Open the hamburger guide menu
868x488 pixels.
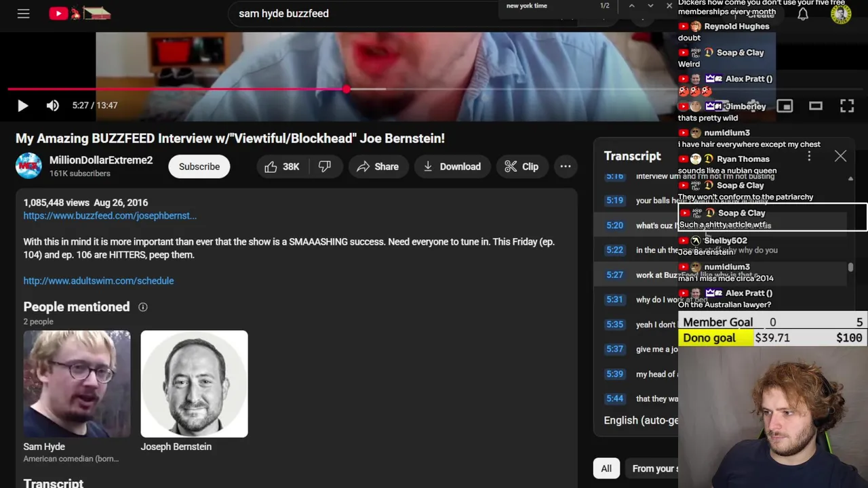(x=23, y=14)
